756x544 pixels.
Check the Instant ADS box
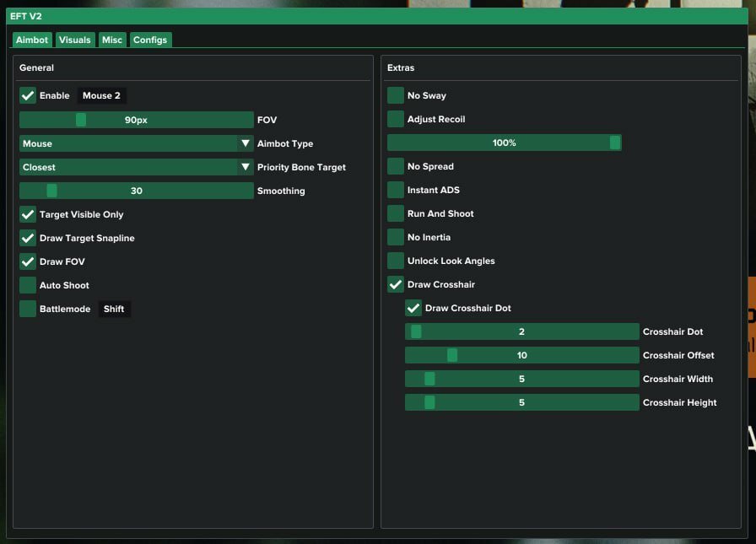[x=396, y=190]
